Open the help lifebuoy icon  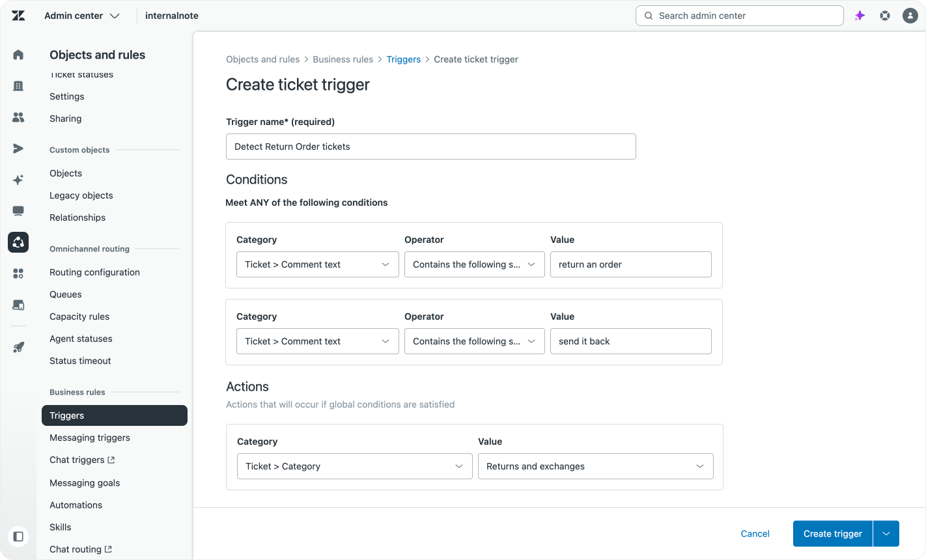coord(885,16)
